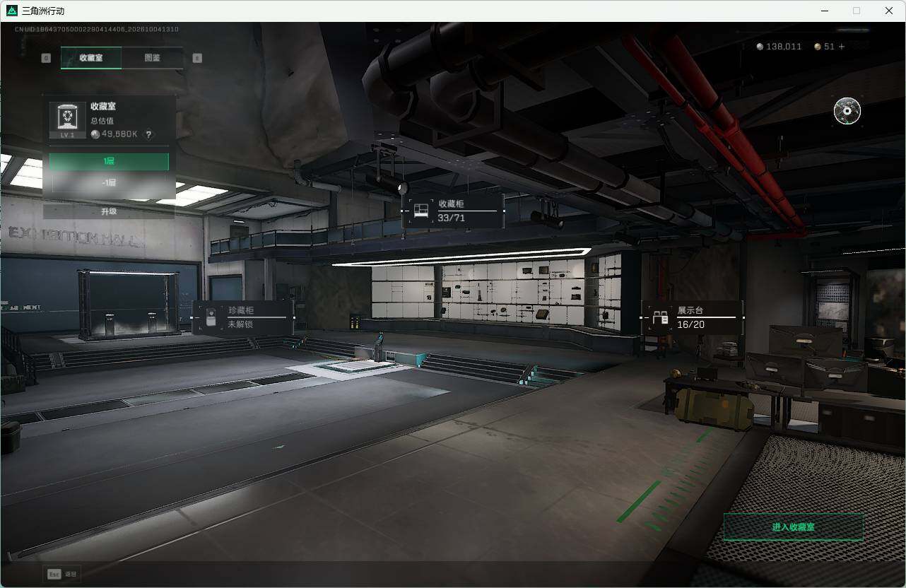906x588 pixels.
Task: Close the 三角洲行动 window
Action: 889,11
